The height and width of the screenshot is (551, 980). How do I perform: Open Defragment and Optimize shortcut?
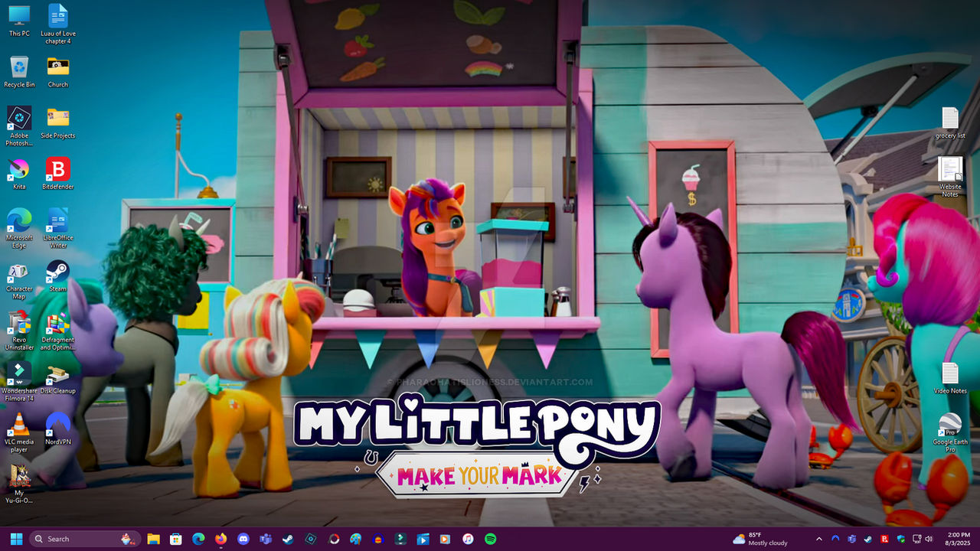(x=58, y=331)
